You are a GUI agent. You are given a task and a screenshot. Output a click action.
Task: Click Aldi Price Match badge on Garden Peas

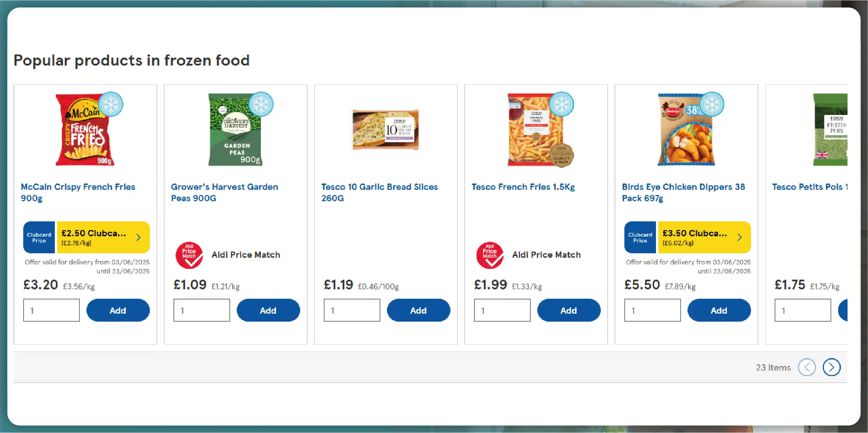point(189,255)
